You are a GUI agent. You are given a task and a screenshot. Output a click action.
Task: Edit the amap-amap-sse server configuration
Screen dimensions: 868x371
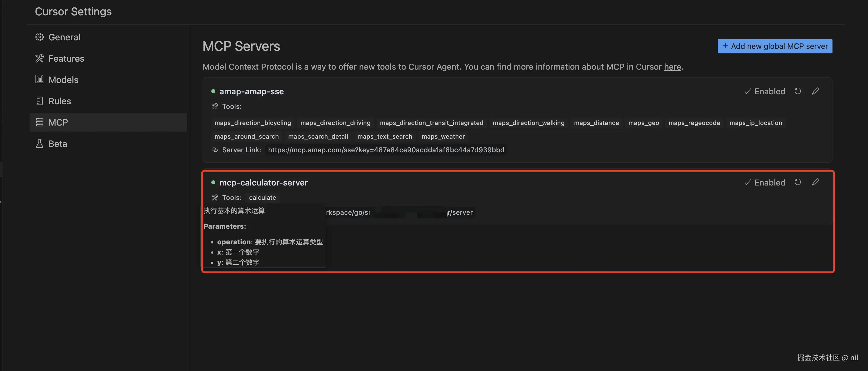[x=815, y=91]
